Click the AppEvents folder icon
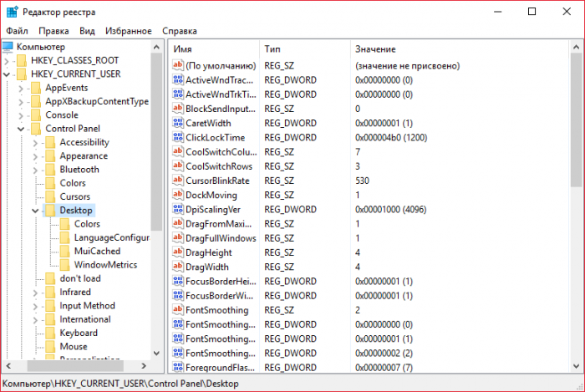The image size is (585, 392). click(x=36, y=88)
